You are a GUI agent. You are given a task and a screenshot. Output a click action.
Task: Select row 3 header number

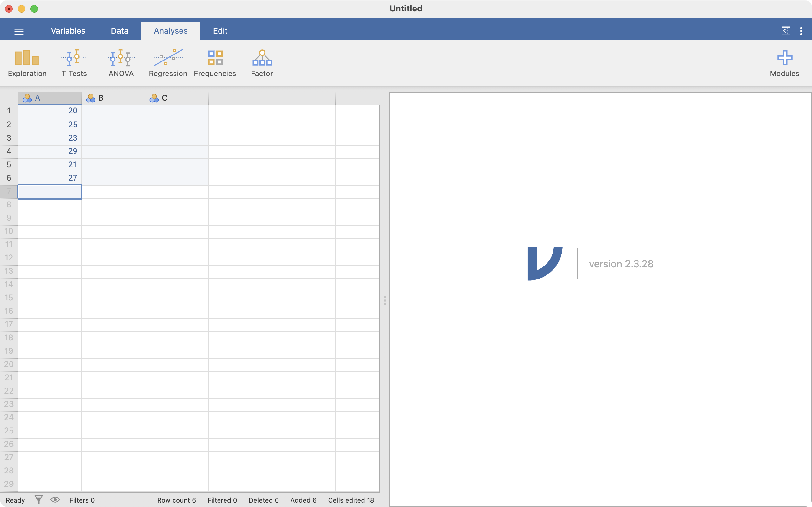(x=9, y=138)
